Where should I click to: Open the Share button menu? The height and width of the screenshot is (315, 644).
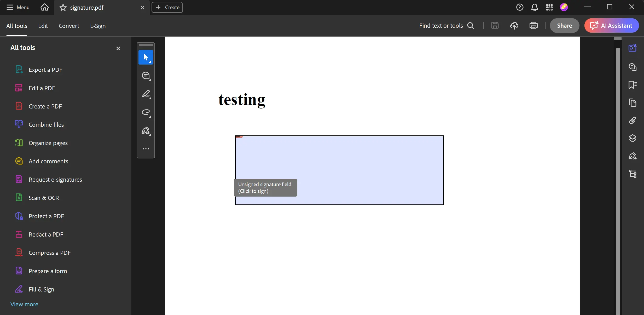pos(564,25)
